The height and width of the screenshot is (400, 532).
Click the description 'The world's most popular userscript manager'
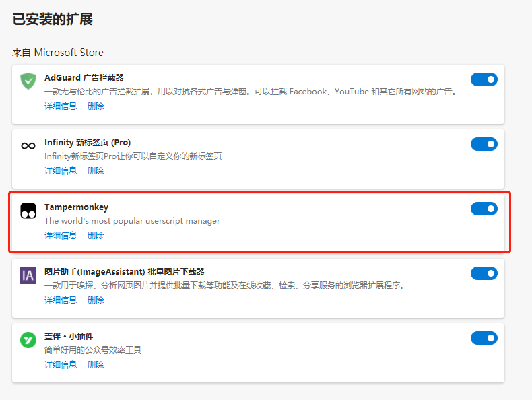pyautogui.click(x=132, y=221)
